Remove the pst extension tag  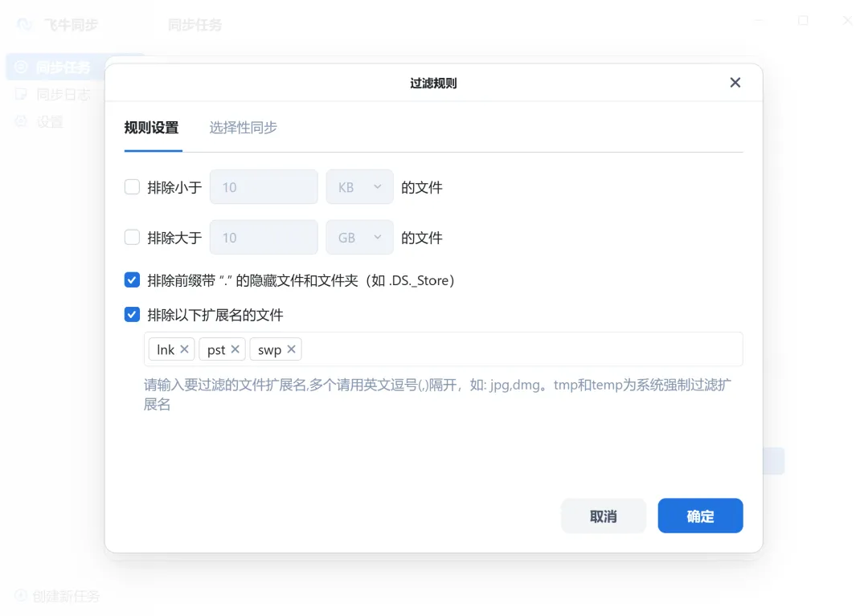pyautogui.click(x=235, y=349)
